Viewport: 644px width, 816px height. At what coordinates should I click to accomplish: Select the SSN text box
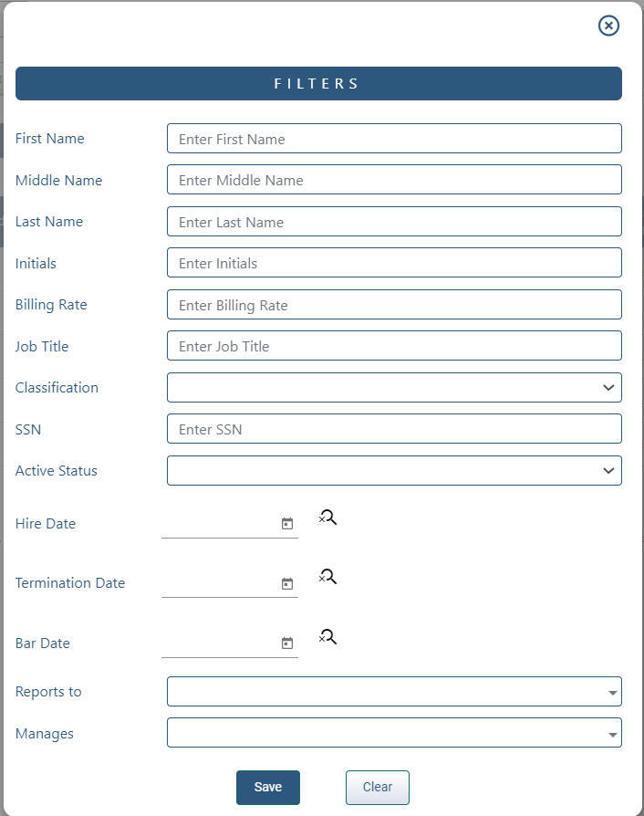(394, 429)
